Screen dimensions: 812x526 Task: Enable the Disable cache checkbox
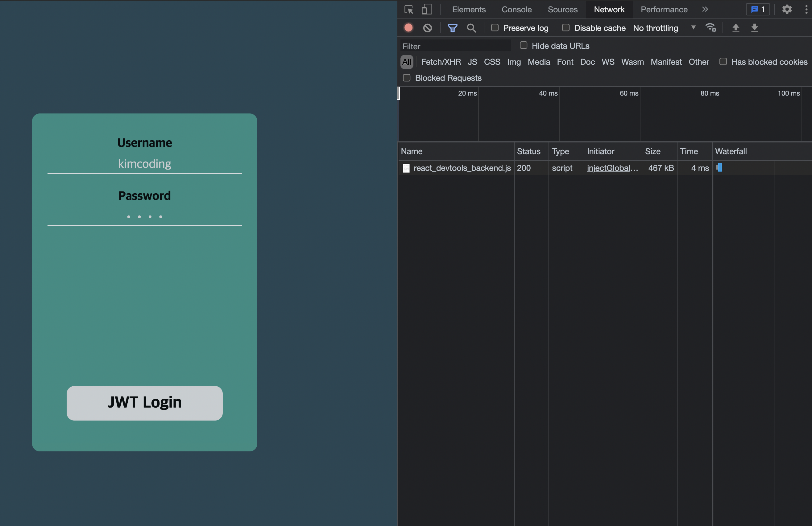coord(566,28)
